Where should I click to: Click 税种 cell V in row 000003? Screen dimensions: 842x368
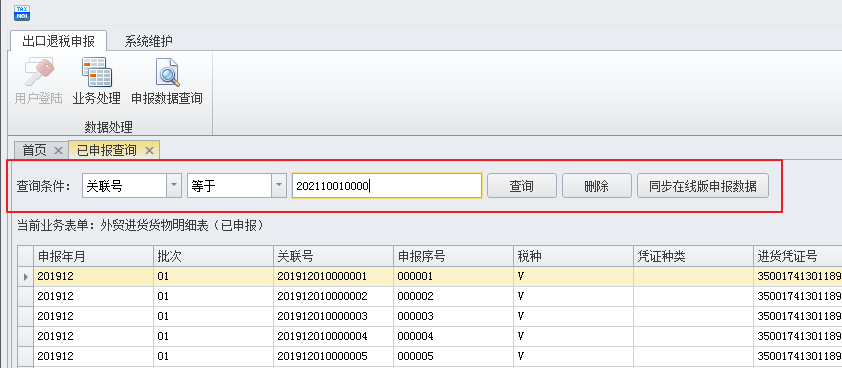(574, 316)
